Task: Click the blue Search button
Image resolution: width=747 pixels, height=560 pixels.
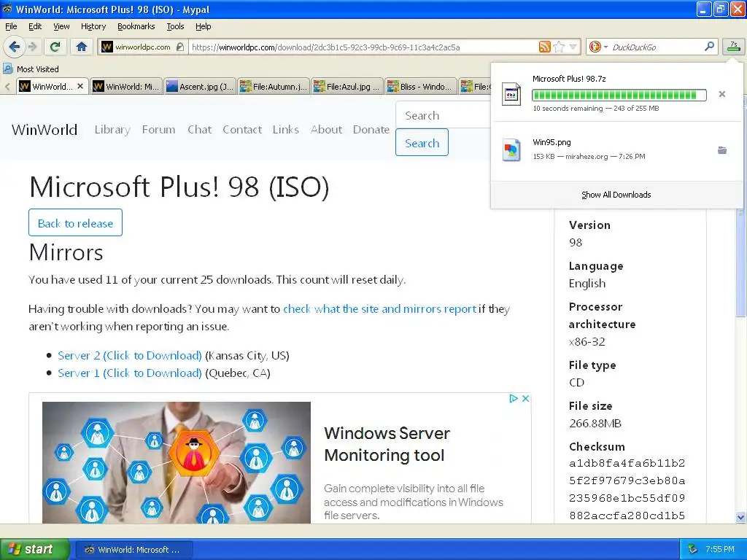Action: tap(422, 142)
